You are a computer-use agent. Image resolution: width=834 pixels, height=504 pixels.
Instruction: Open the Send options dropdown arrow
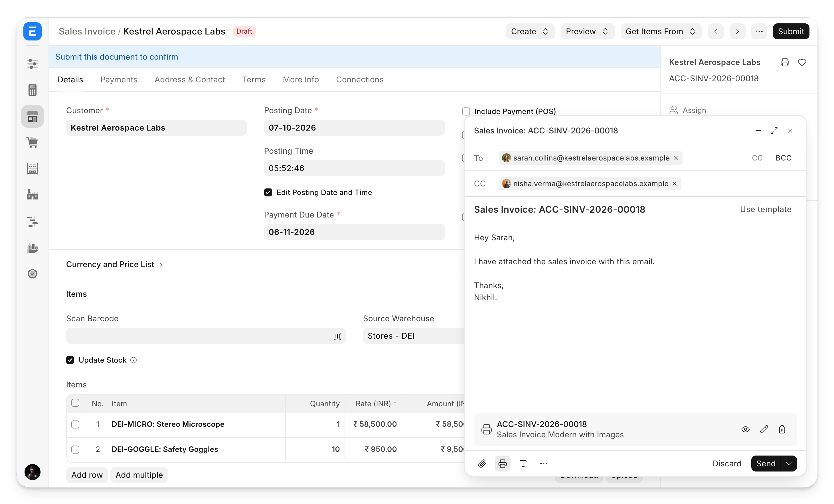[x=789, y=464]
